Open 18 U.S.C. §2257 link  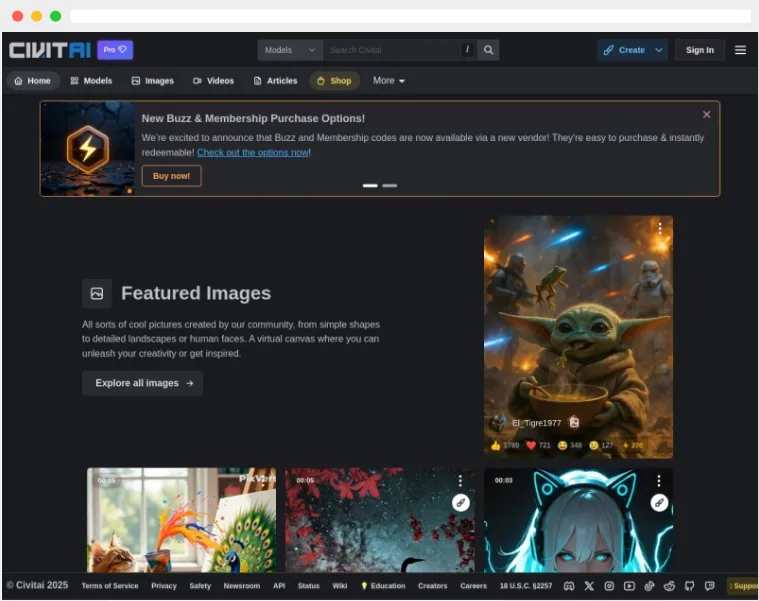pos(526,586)
